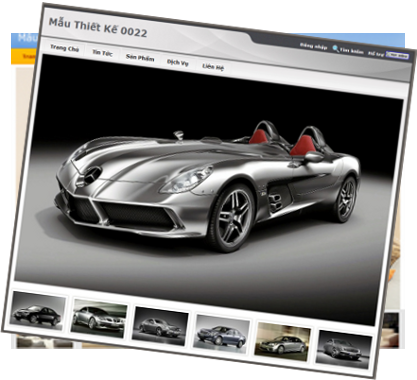Open the Trang Chủ tab
The image size is (417, 380).
64,48
